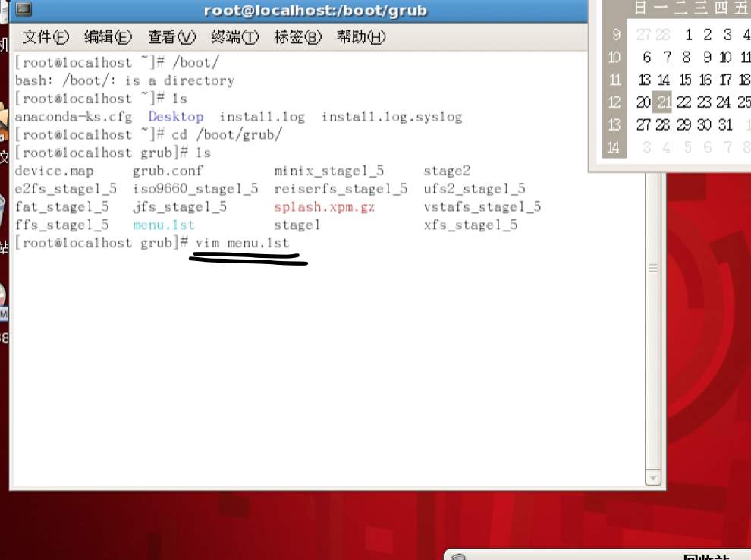The image size is (751, 560).
Task: Click ufs2_stage1_5 in the listing
Action: (x=474, y=189)
